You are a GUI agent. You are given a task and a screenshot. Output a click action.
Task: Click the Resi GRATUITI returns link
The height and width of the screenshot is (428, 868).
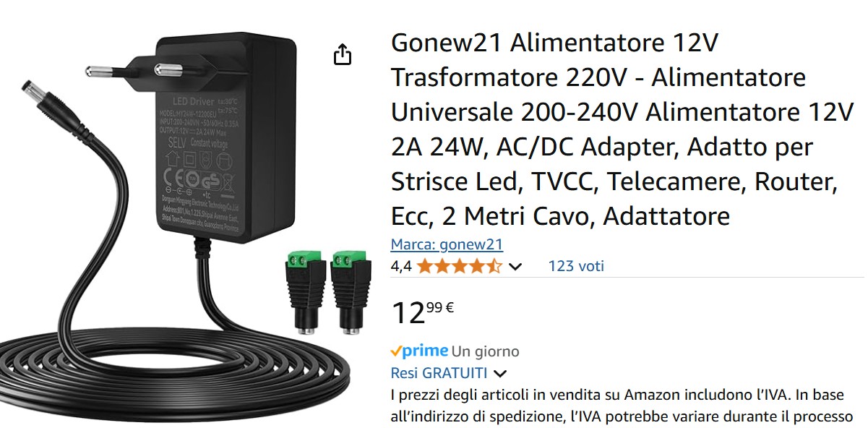click(x=439, y=373)
